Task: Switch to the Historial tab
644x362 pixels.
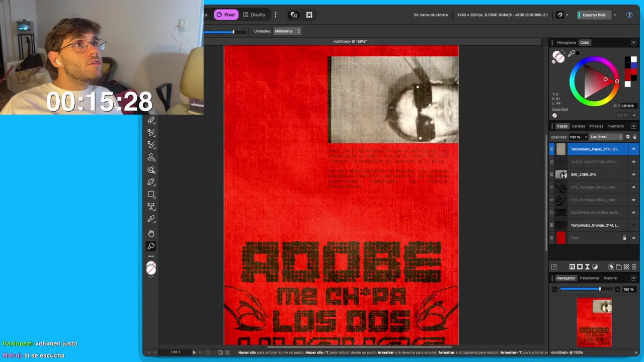Action: coord(610,278)
